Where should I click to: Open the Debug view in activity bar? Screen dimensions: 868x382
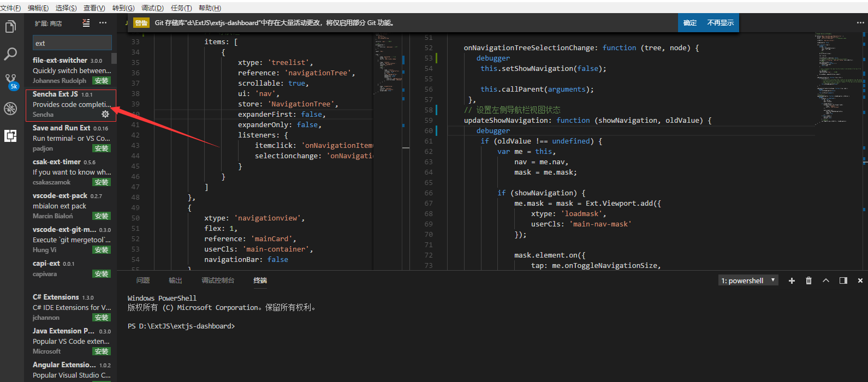pos(10,109)
